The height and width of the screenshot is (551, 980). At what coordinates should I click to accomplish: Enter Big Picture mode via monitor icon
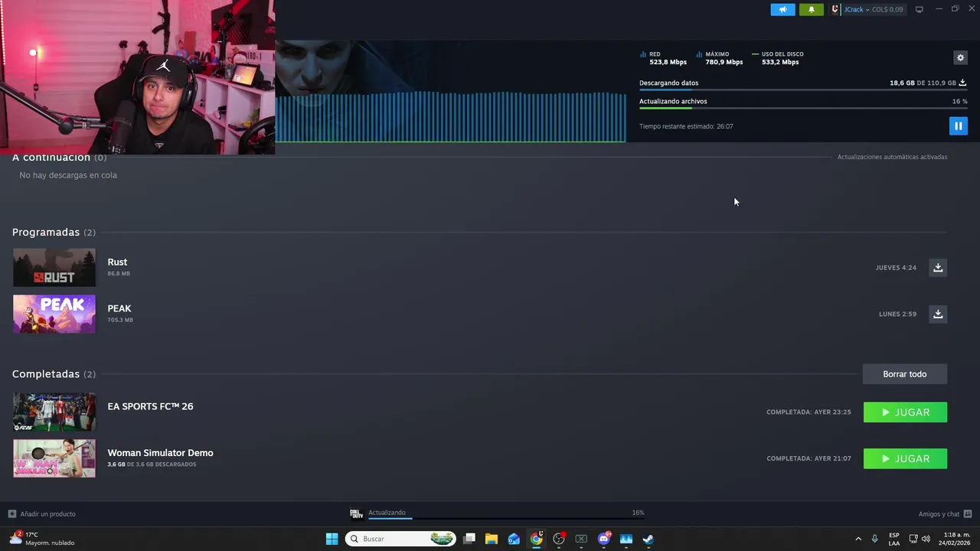click(x=920, y=9)
